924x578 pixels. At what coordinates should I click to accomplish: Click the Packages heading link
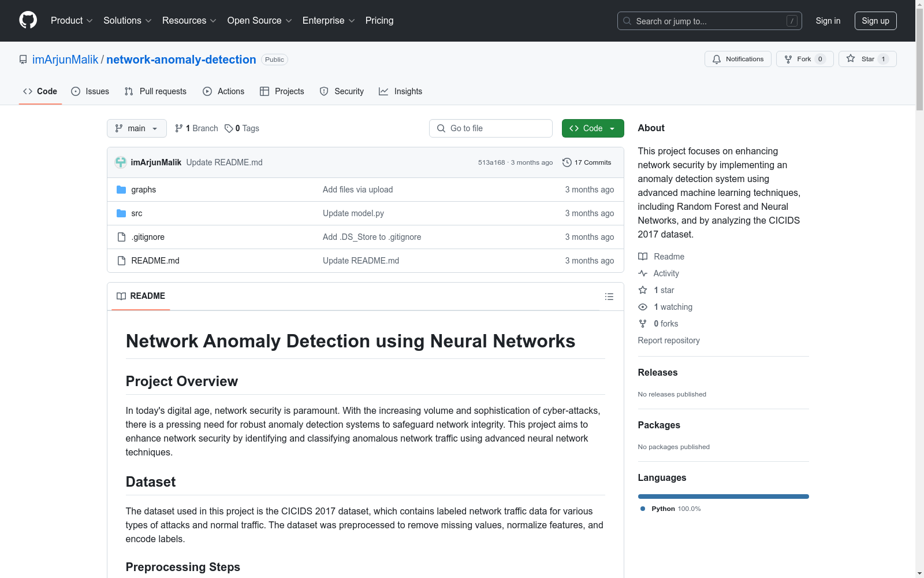(x=659, y=425)
